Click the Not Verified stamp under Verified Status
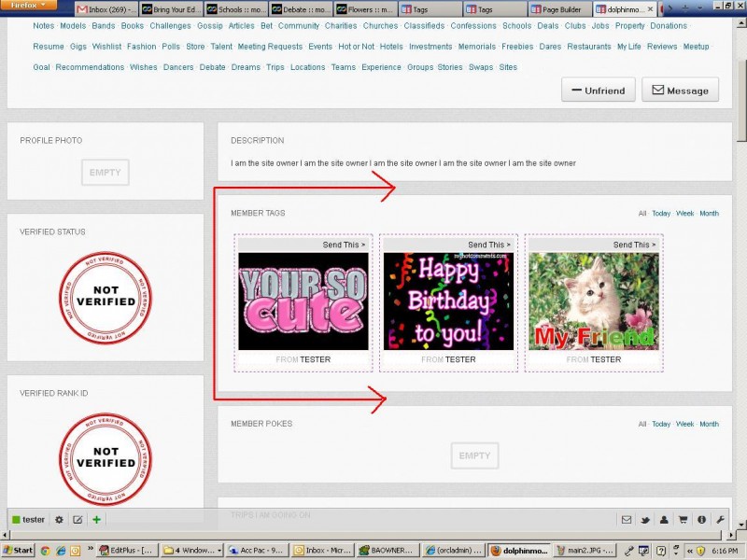The image size is (747, 560). (x=106, y=297)
